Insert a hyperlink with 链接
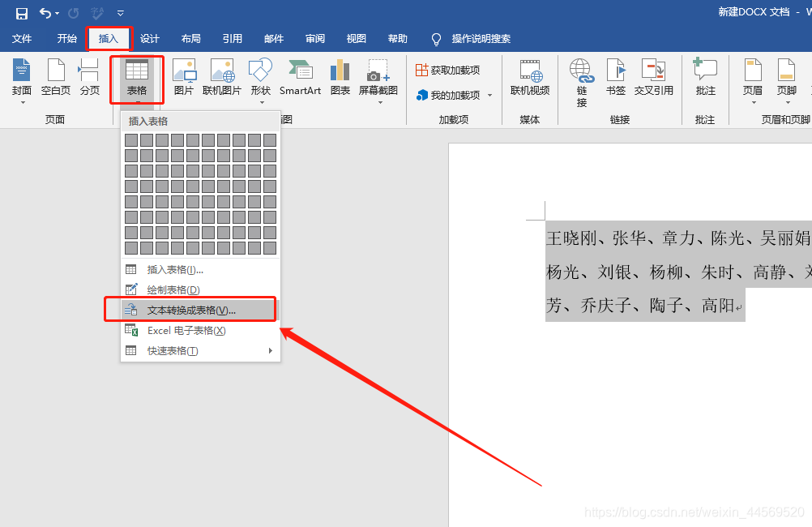Screen dimensions: 812x527 (x=582, y=83)
